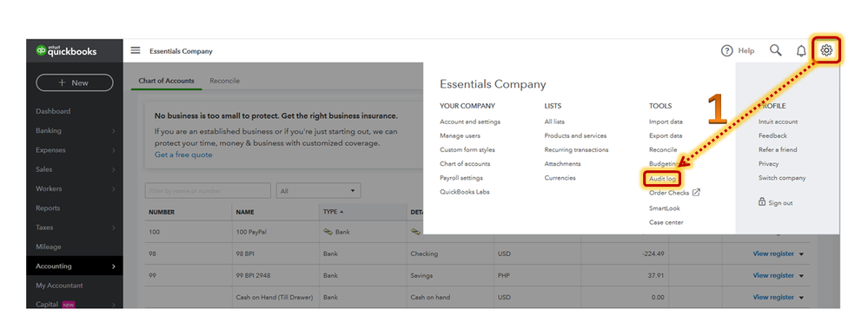Open Manage users
This screenshot has width=868, height=329.
click(x=460, y=135)
